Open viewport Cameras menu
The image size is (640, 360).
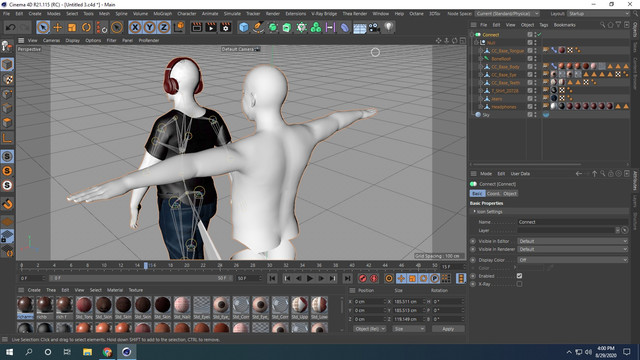click(51, 40)
